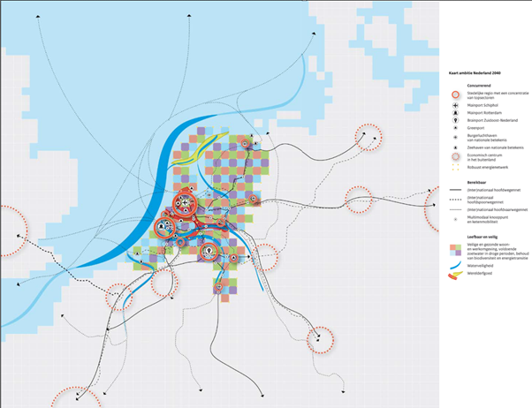This screenshot has height=408, width=532.
Task: Click the Schiphol airplane circle on the map
Action: coord(185,203)
